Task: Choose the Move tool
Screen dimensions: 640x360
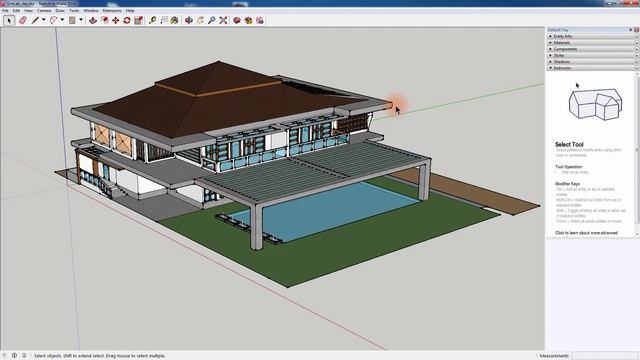Action: [116, 20]
